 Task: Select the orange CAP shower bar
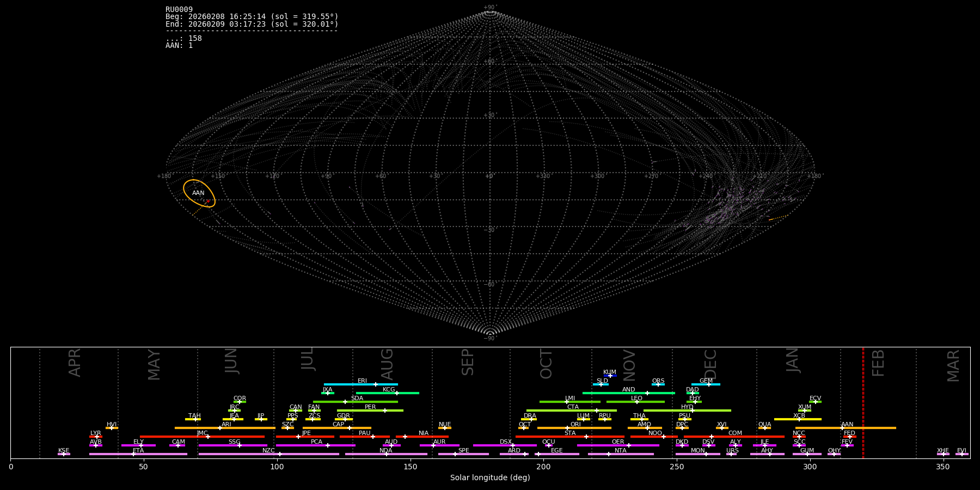tap(337, 428)
